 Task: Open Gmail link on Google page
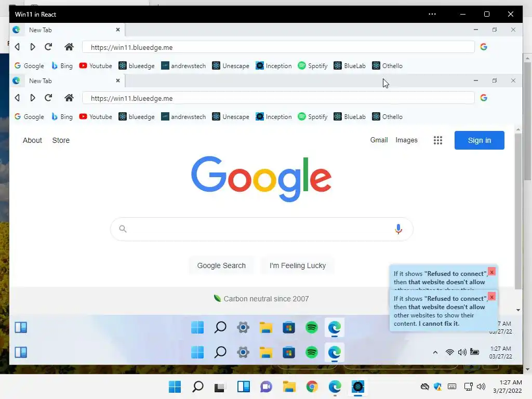379,140
